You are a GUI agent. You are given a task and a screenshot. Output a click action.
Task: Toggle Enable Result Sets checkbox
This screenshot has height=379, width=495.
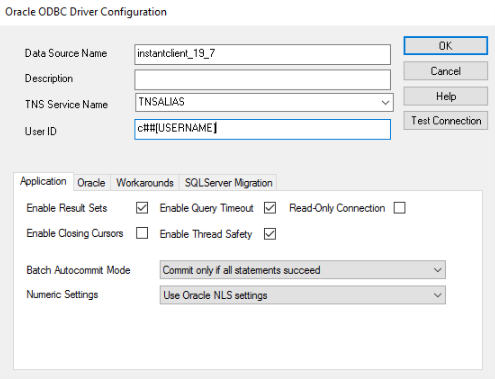pos(142,208)
